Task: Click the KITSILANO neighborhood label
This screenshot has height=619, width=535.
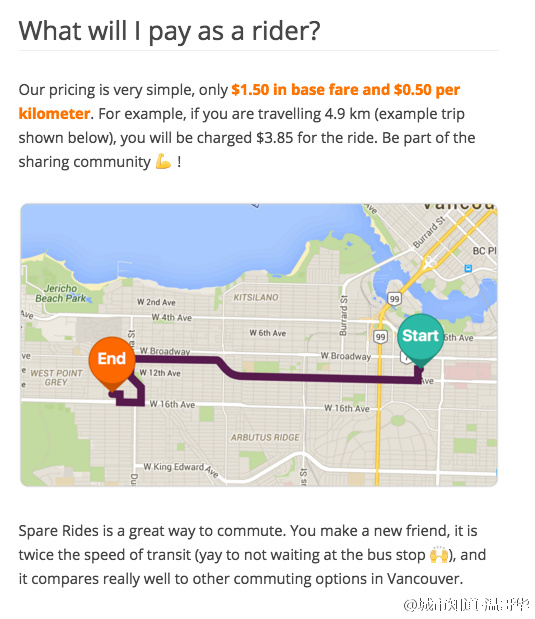Action: click(x=256, y=297)
